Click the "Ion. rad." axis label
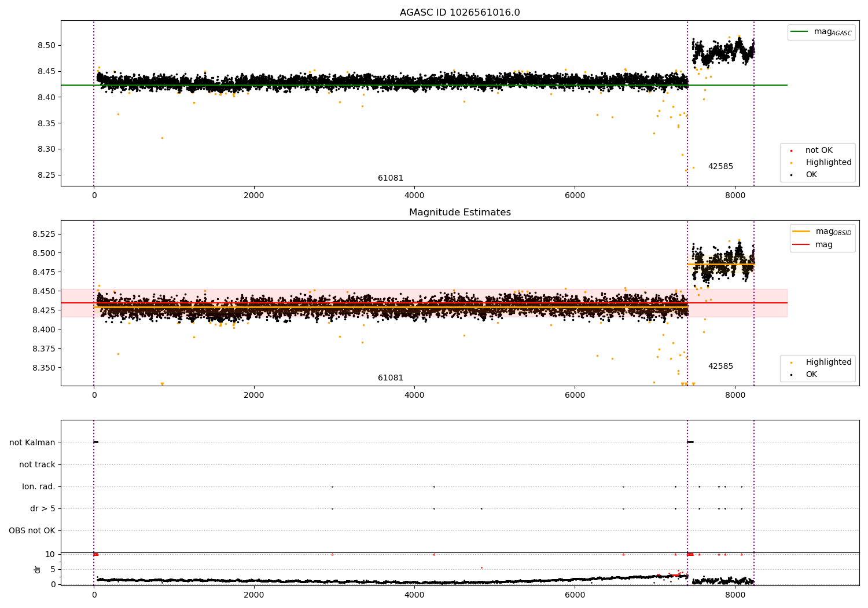868x608 pixels. point(39,487)
